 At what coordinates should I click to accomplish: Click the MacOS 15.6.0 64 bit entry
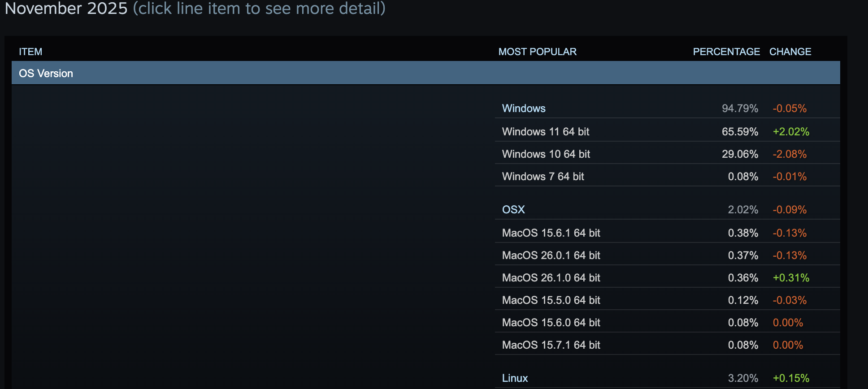551,323
